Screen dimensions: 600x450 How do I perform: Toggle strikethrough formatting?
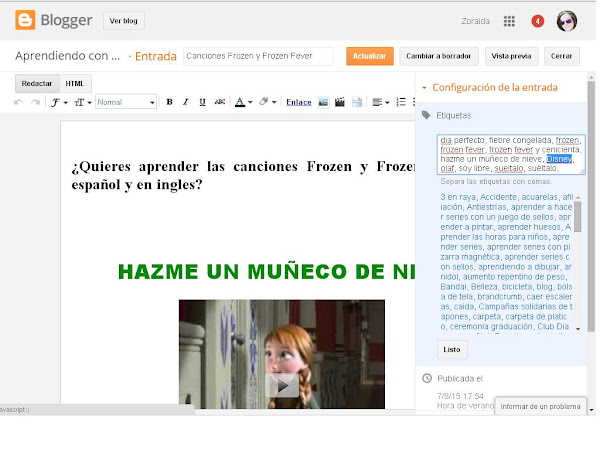220,102
